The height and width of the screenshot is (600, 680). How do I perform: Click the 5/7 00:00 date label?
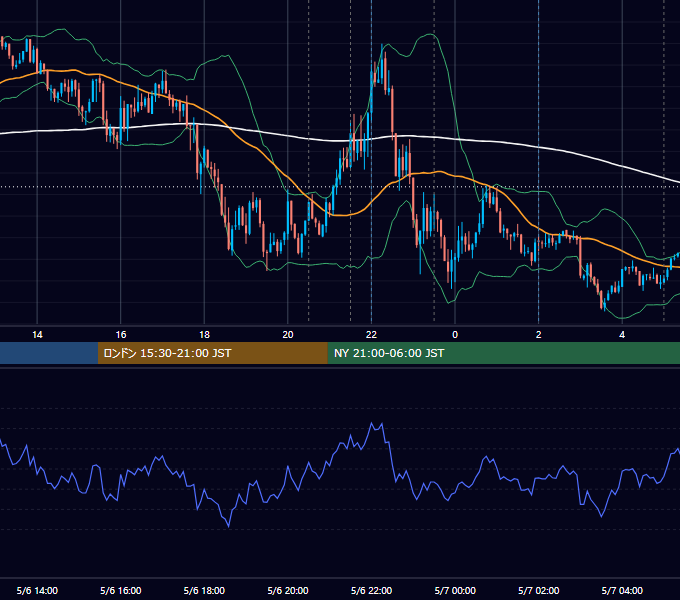coord(455,590)
